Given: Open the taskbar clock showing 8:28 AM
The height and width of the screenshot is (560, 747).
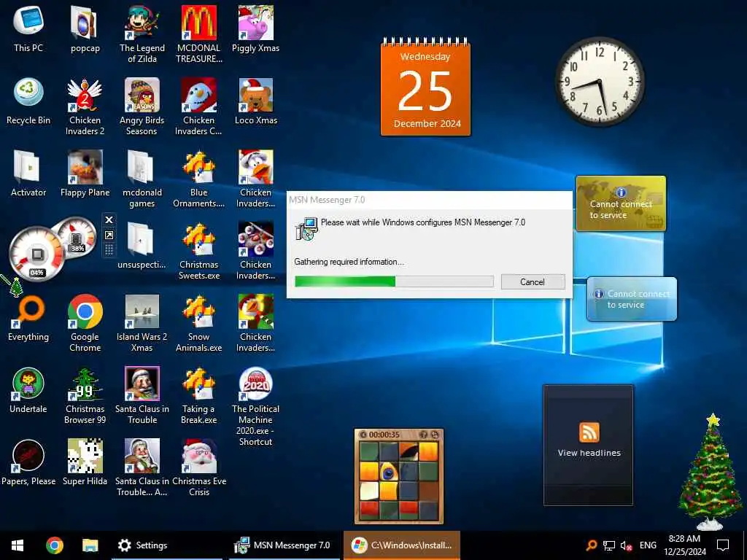Looking at the screenshot, I should pyautogui.click(x=684, y=545).
